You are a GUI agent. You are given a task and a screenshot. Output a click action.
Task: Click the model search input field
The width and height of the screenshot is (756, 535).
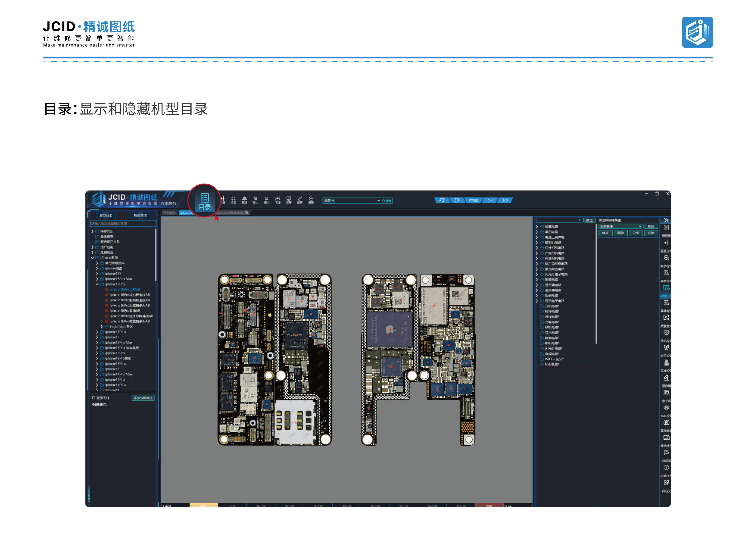click(123, 223)
